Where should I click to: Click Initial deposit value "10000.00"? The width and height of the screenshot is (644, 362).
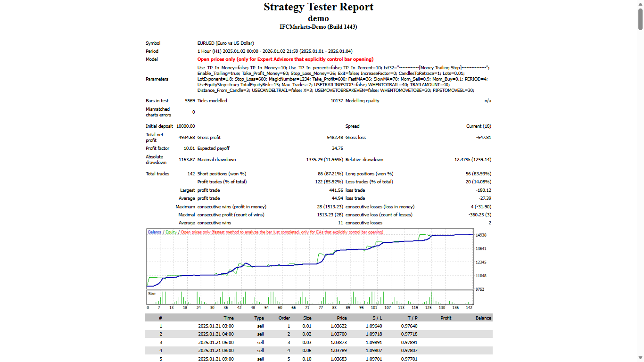pyautogui.click(x=185, y=126)
